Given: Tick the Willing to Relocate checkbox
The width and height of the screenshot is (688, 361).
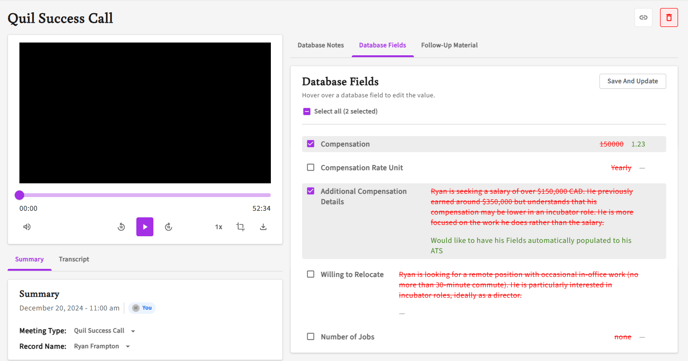Looking at the screenshot, I should pyautogui.click(x=311, y=274).
